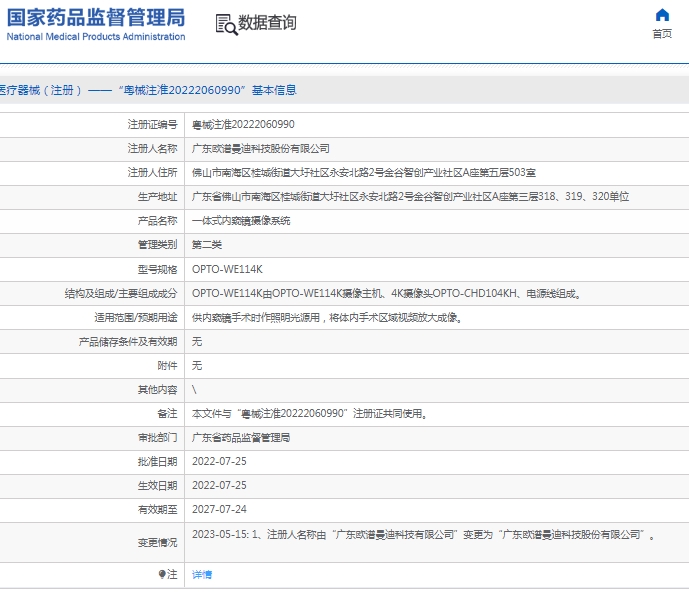689x592 pixels.
Task: Click intended use text 供内窥镜手术时作照明光源用
Action: [x=256, y=317]
